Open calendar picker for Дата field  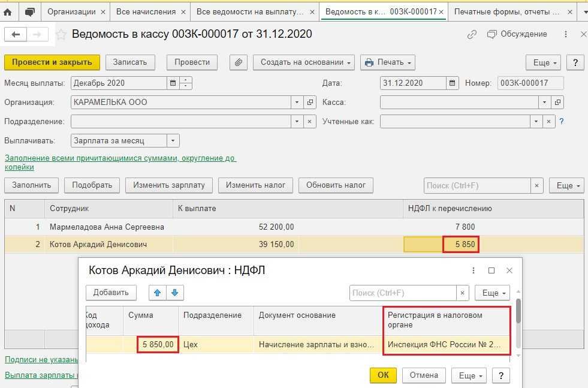tap(453, 83)
